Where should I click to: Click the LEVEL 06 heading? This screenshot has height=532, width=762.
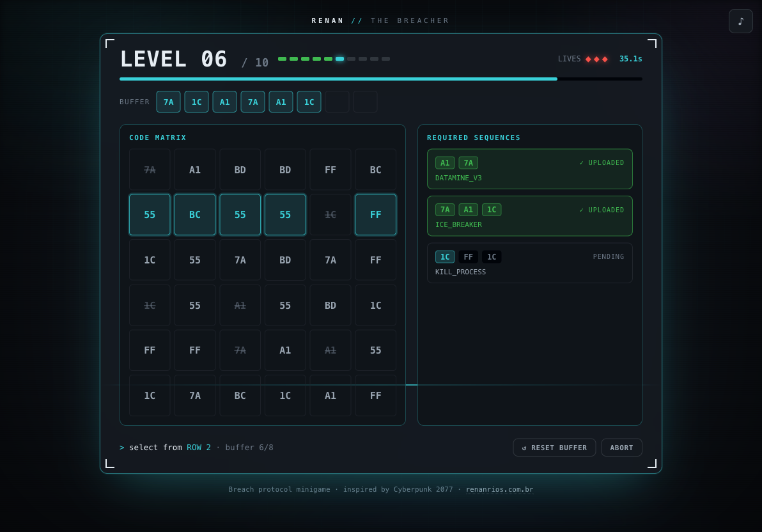pos(173,59)
